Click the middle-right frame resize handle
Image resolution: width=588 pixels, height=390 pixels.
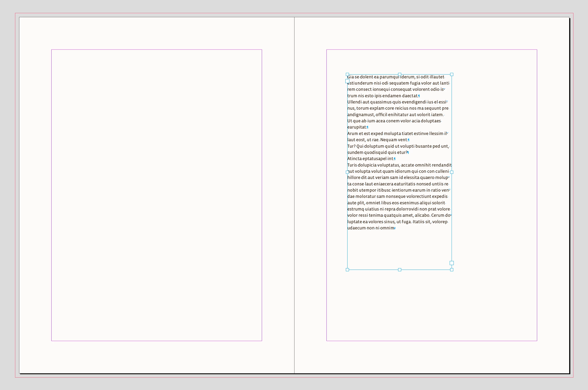click(x=452, y=172)
